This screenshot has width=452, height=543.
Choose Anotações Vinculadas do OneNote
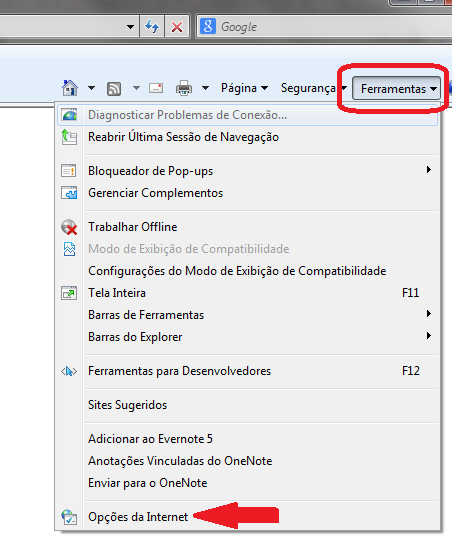point(248,461)
